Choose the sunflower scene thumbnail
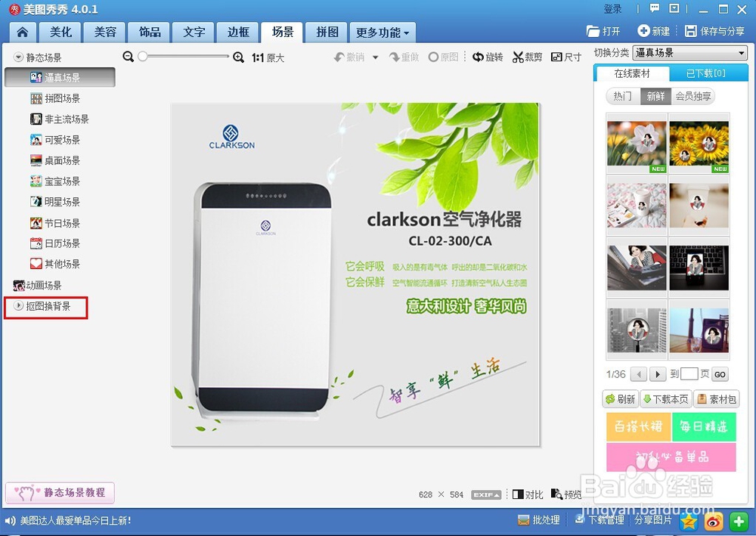This screenshot has width=756, height=536. (699, 143)
